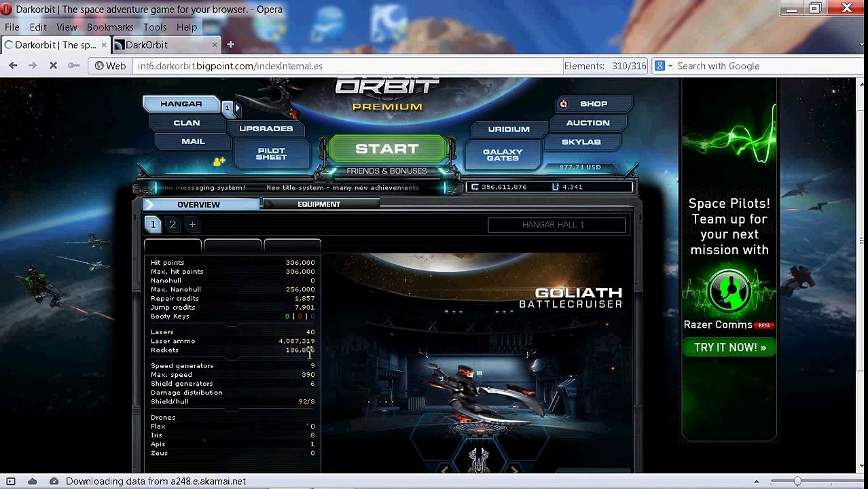This screenshot has width=868, height=489.
Task: Open the new tab plus button
Action: [x=230, y=45]
